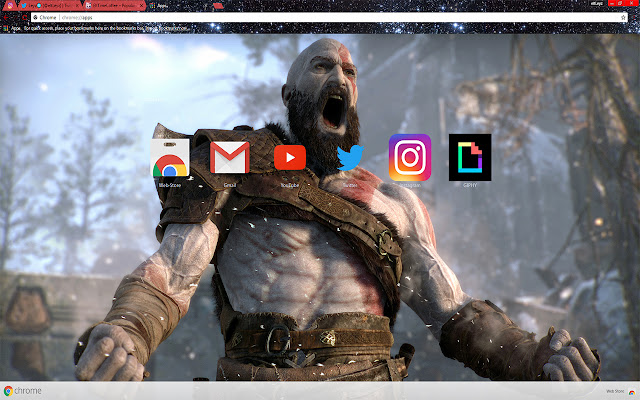640x400 pixels.
Task: Switch to the third tab labeled Popular
Action: coord(114,6)
